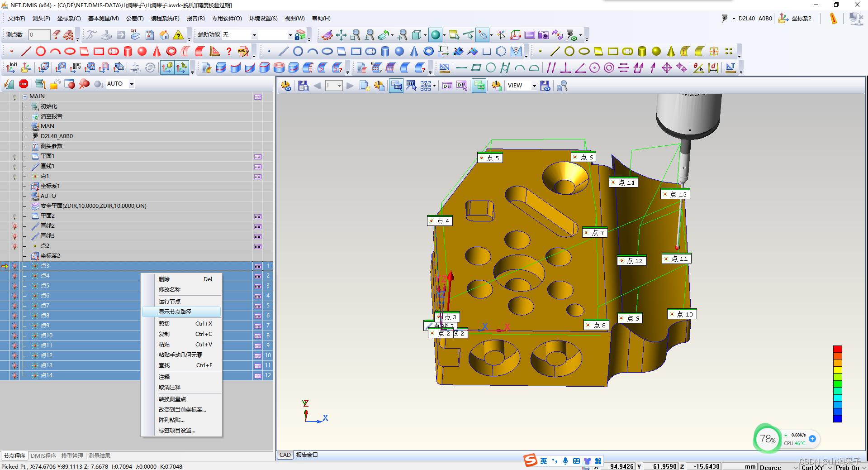
Task: Select the yellow cone tool
Action: point(671,51)
